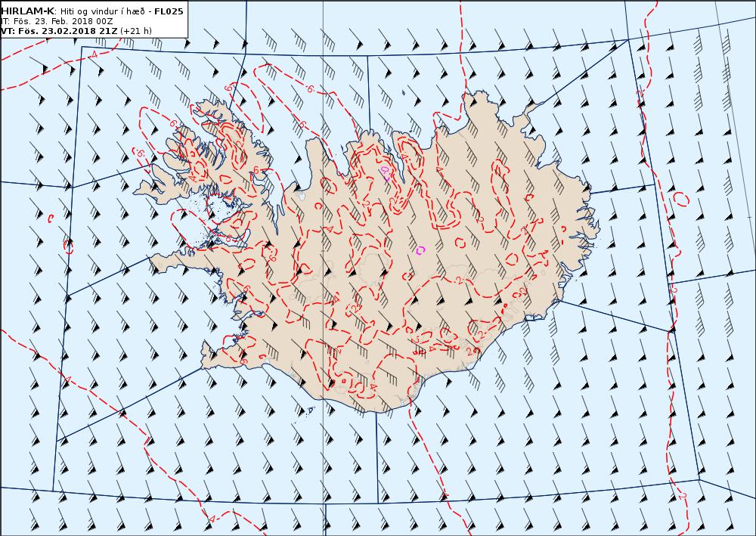
Task: Click the 'FL025' flight level label
Action: coord(169,11)
